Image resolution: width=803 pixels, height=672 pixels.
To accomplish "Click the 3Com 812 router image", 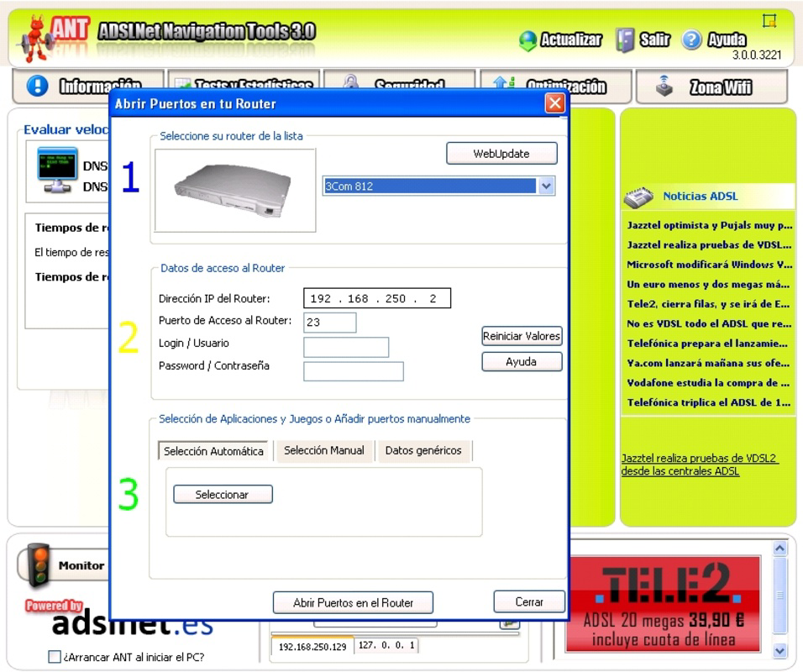I will (234, 191).
